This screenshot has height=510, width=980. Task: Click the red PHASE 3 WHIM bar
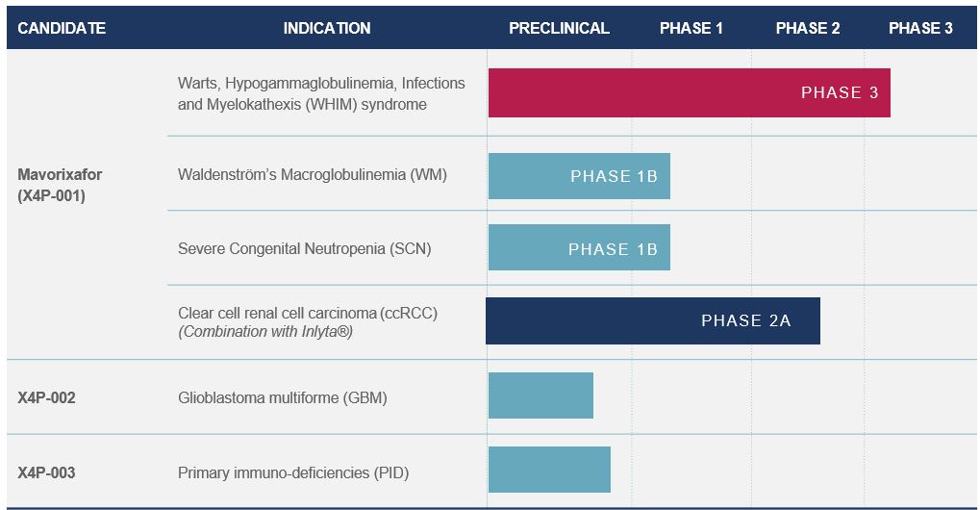pyautogui.click(x=689, y=92)
